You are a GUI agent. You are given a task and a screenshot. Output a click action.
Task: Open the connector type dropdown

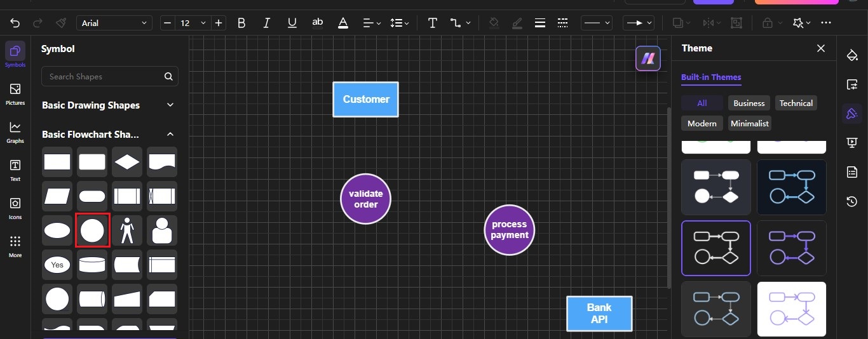460,23
